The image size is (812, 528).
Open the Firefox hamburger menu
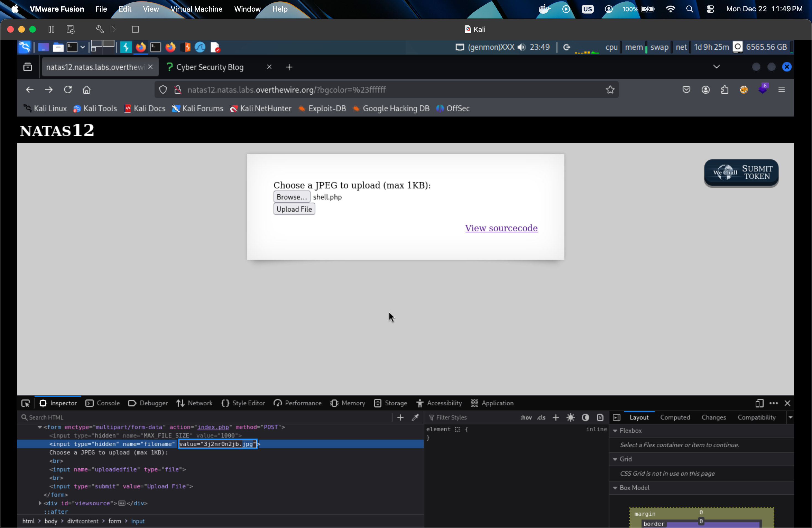tap(782, 90)
